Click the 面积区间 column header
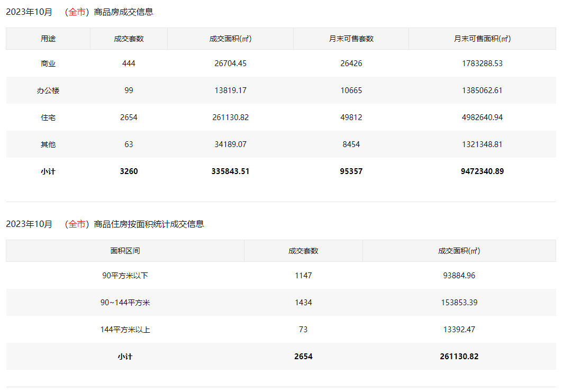This screenshot has height=392, width=563. [x=125, y=251]
